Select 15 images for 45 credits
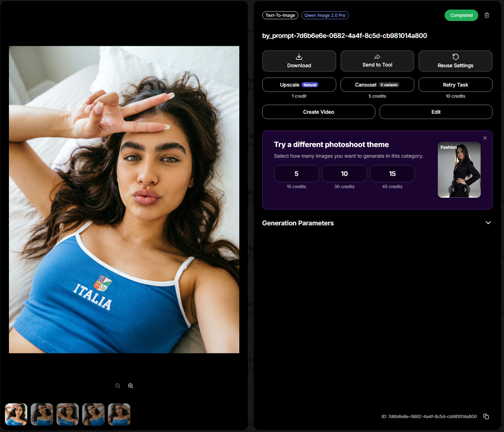This screenshot has height=432, width=504. [x=392, y=174]
